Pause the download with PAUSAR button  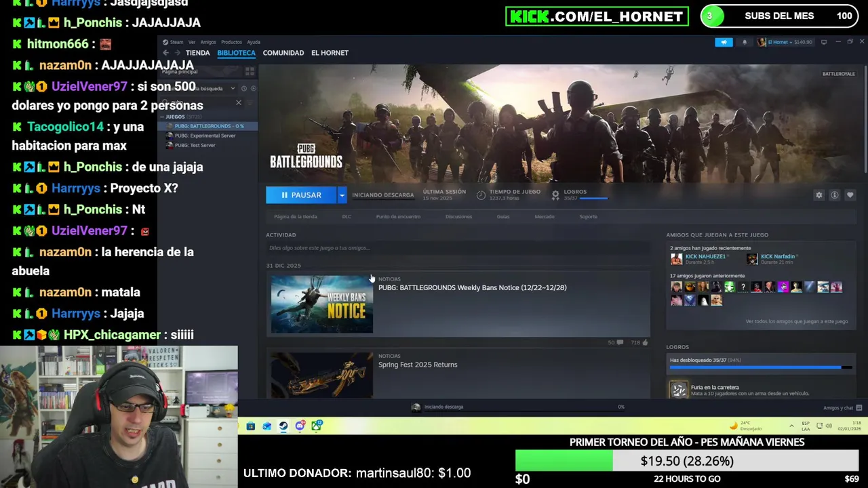coord(301,195)
